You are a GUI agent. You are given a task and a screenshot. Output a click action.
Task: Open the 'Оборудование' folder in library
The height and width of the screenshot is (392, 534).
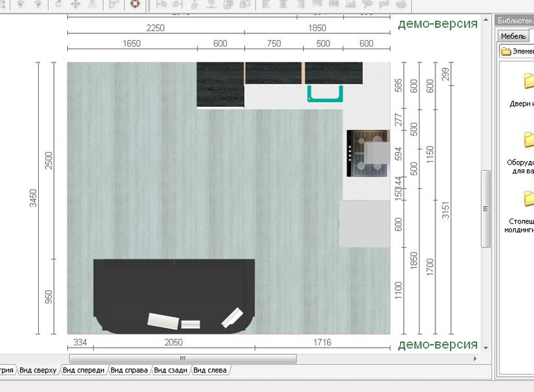click(528, 139)
